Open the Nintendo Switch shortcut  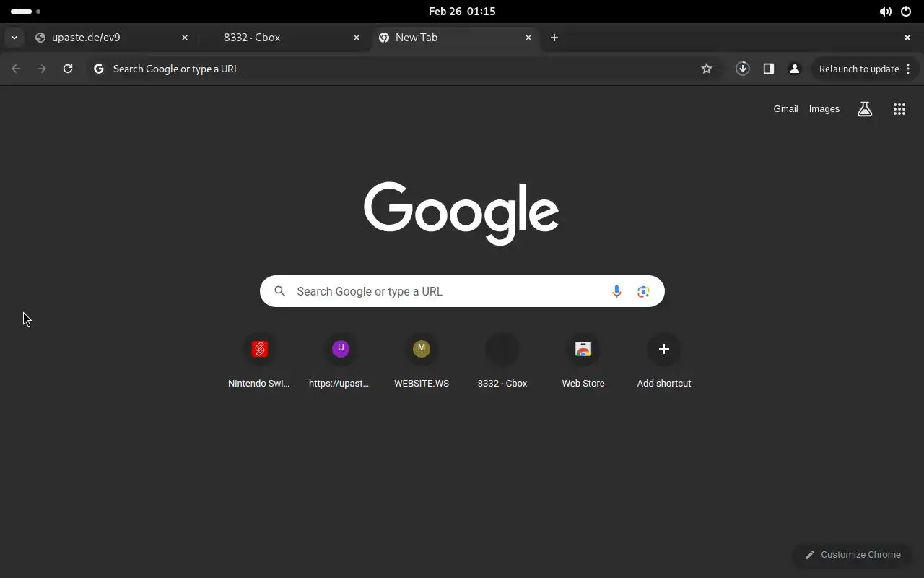coord(260,361)
